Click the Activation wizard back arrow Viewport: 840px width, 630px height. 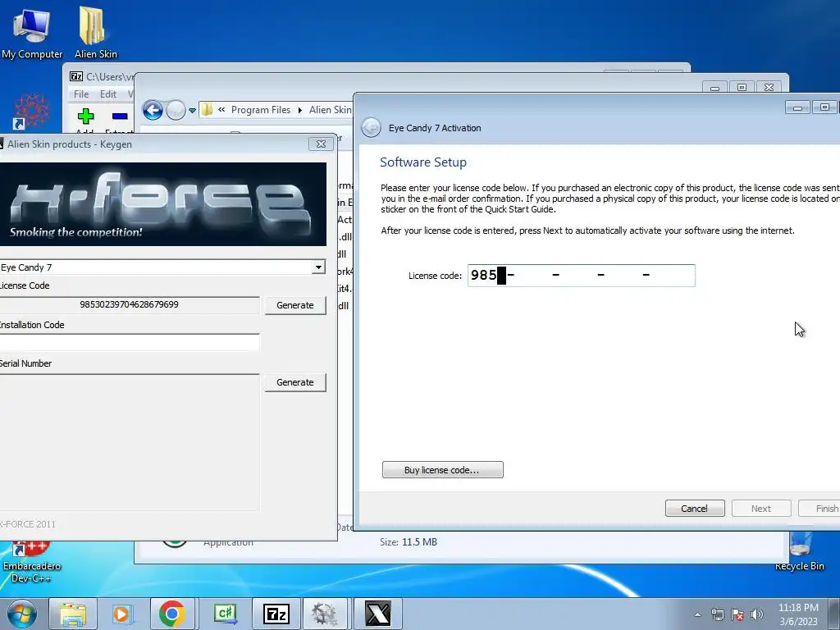click(371, 128)
